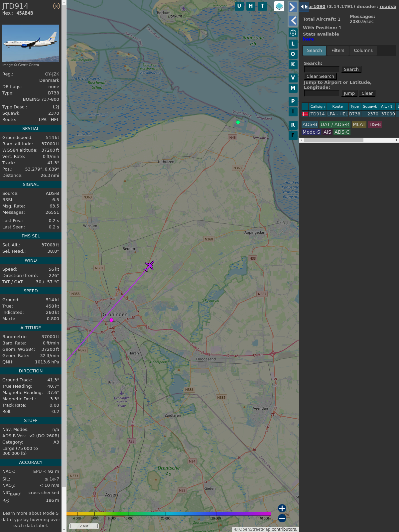Open the OY-JZK registration link
Image resolution: width=399 pixels, height=532 pixels.
click(52, 74)
